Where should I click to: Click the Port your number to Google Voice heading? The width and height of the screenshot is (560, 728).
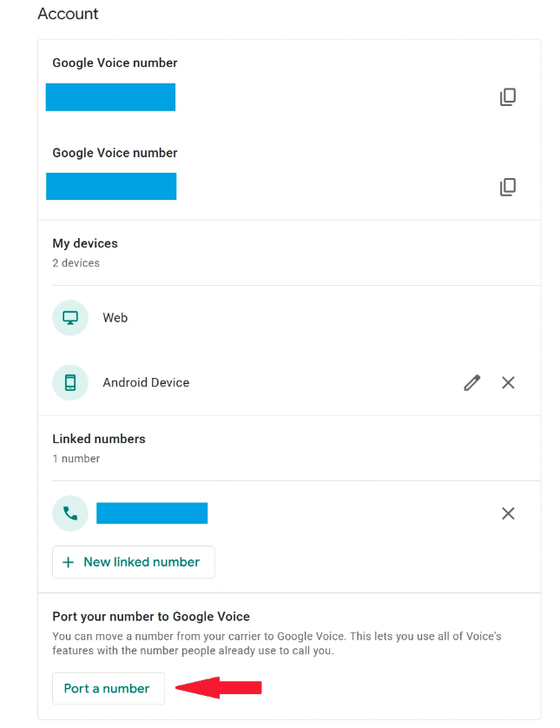(x=151, y=617)
